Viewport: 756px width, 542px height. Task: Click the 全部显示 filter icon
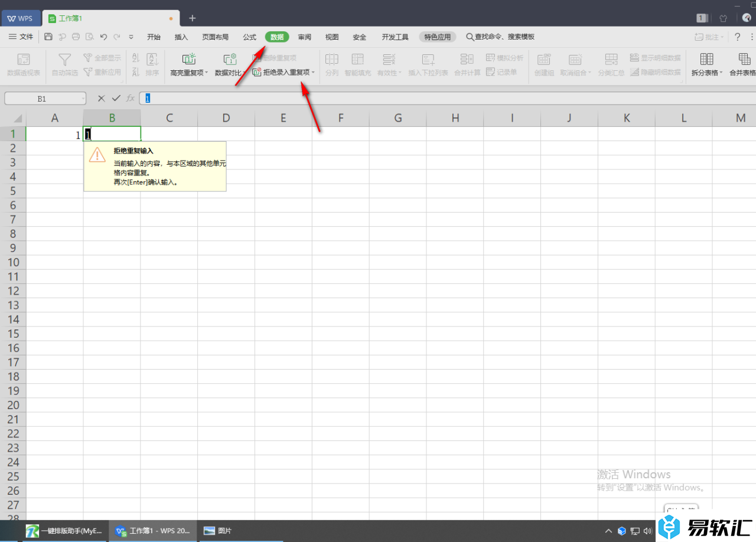click(87, 58)
